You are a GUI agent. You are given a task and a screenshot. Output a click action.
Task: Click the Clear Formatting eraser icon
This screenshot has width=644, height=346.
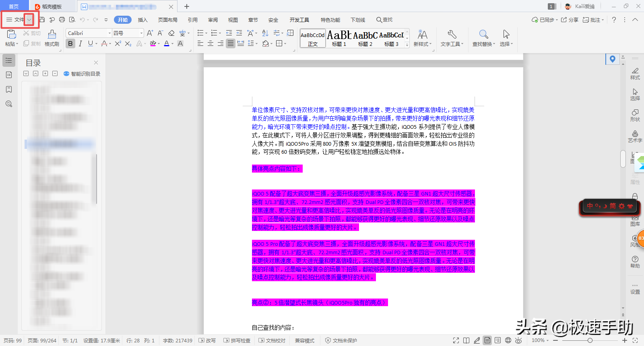coord(171,33)
